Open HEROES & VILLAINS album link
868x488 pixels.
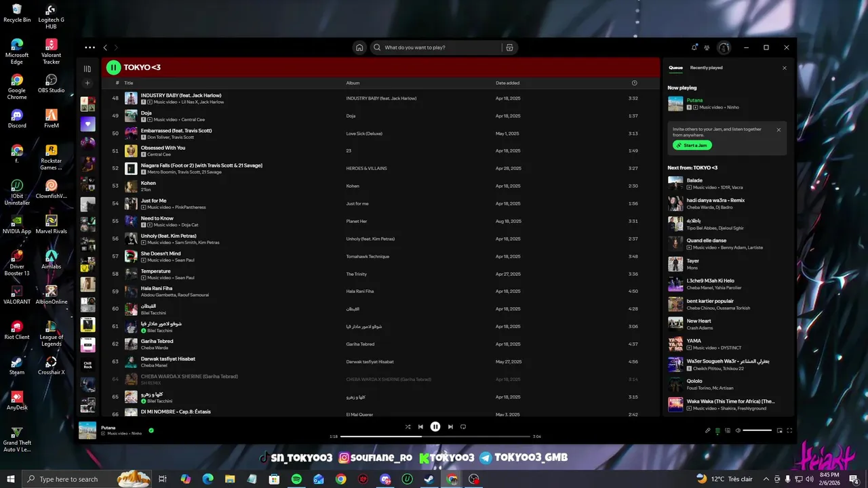point(367,168)
